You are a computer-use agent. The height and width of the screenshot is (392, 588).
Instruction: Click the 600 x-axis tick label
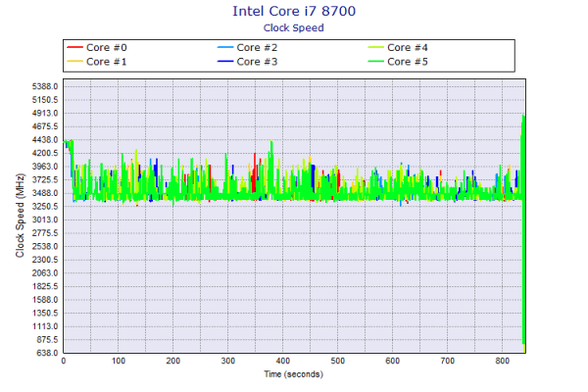[392, 361]
